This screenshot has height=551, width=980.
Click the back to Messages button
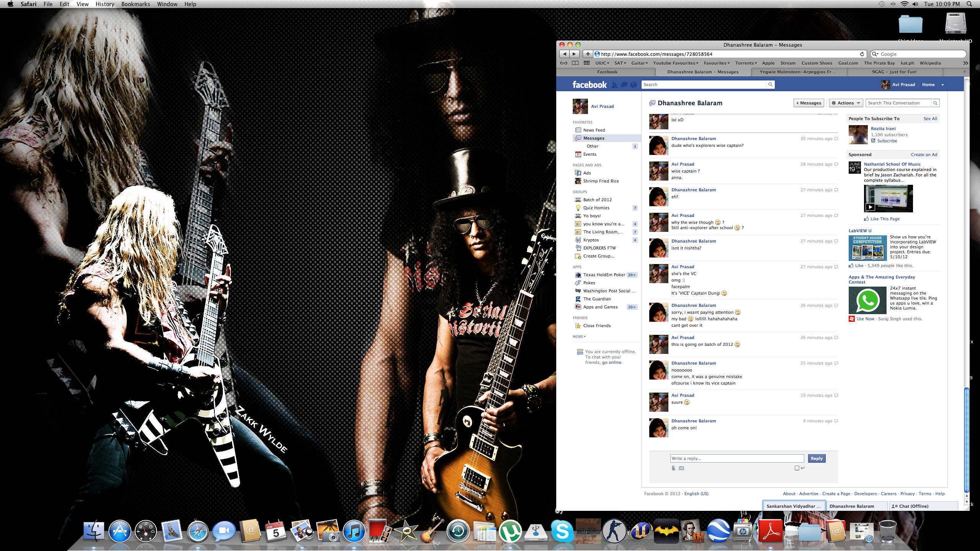[x=809, y=103]
